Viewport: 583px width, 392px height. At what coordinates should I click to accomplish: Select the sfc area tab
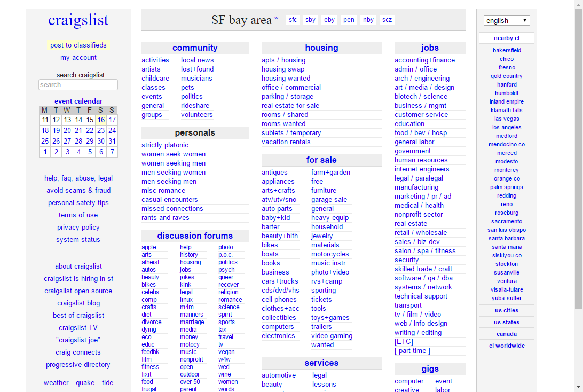(x=293, y=20)
